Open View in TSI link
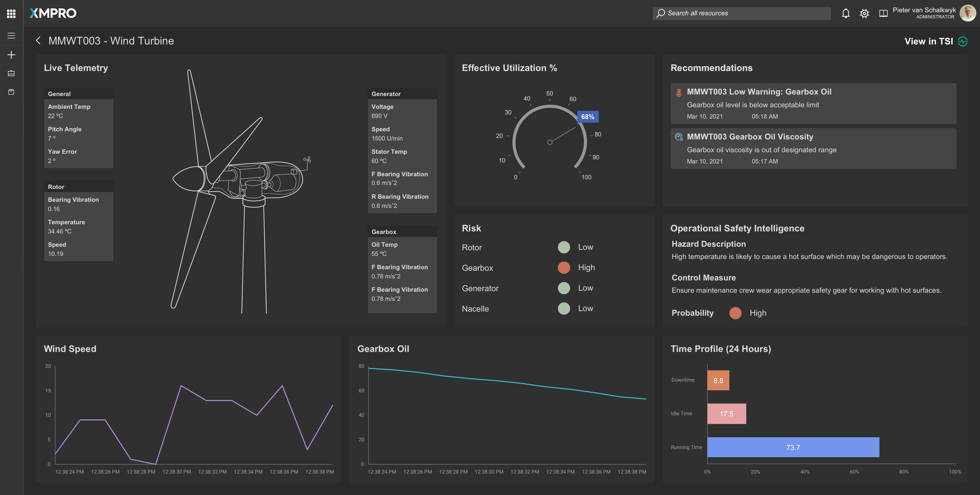 pyautogui.click(x=928, y=41)
